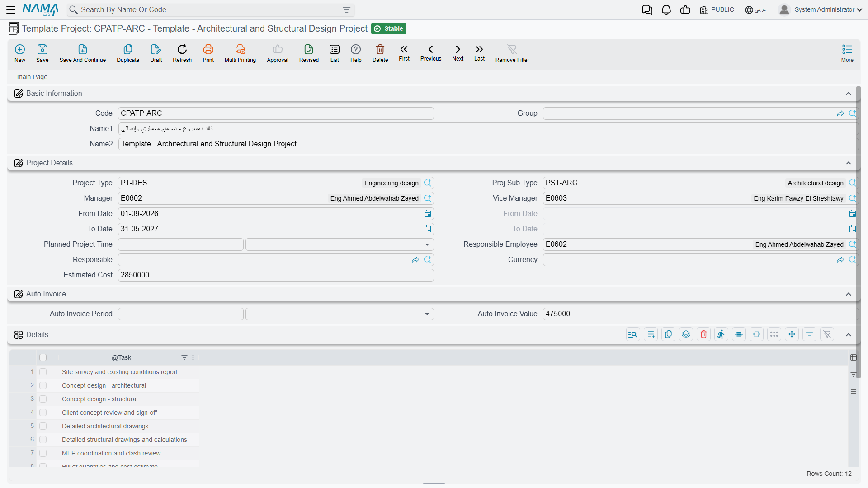This screenshot has width=868, height=488.
Task: Open the PUBLIC branch selector
Action: click(717, 10)
